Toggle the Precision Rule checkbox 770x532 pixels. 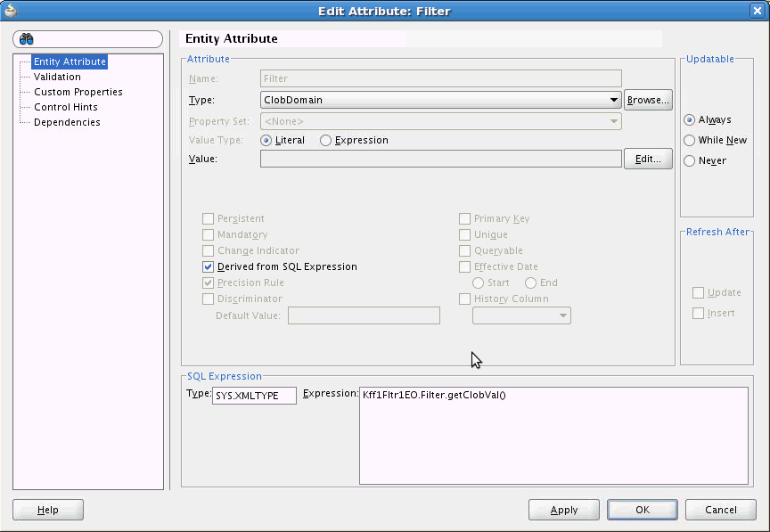point(209,283)
